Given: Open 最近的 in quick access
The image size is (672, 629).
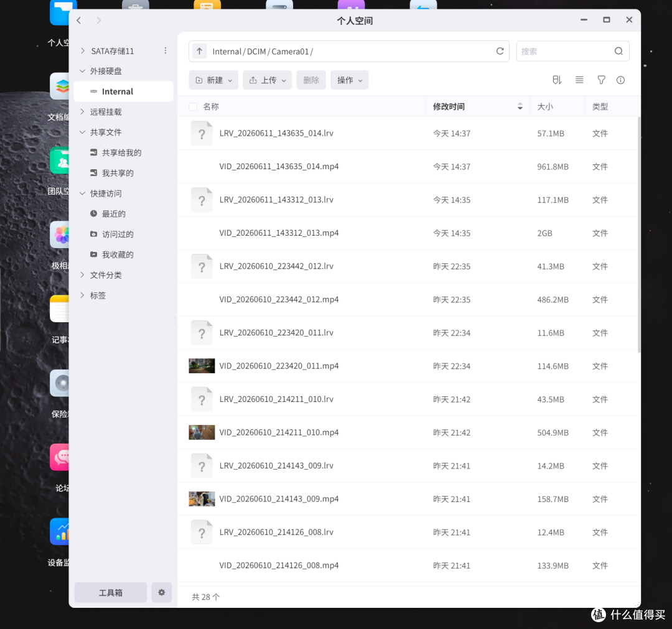Looking at the screenshot, I should coord(114,214).
